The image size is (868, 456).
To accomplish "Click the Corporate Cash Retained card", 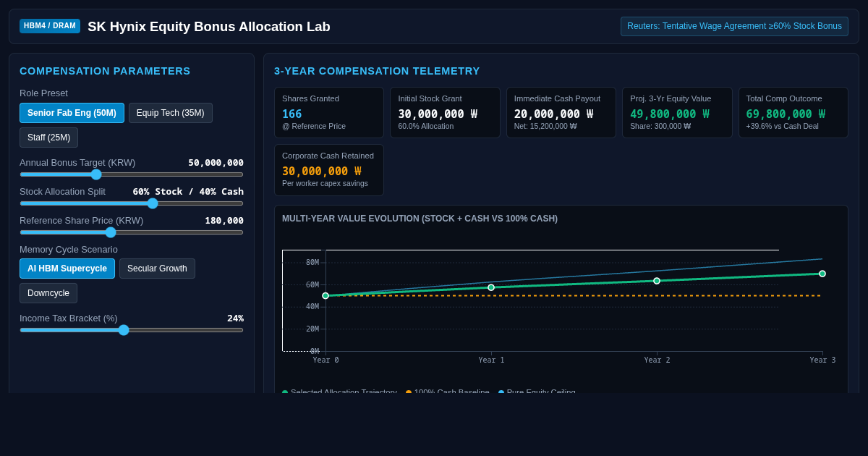I will click(x=329, y=170).
